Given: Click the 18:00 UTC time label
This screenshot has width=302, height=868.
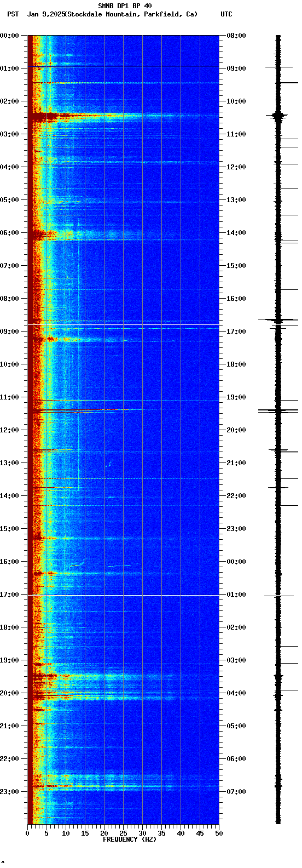Looking at the screenshot, I should pos(236,364).
